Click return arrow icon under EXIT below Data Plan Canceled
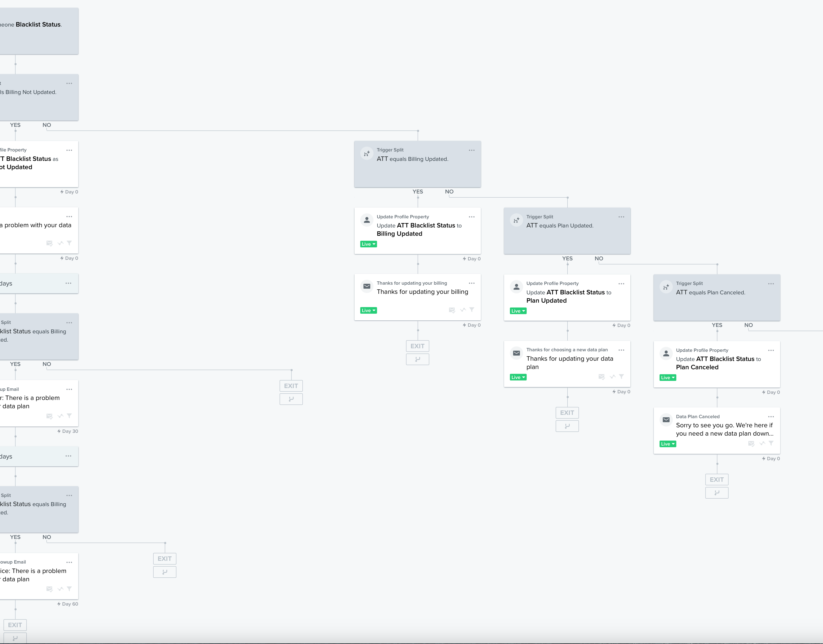Image resolution: width=823 pixels, height=644 pixels. 717,493
